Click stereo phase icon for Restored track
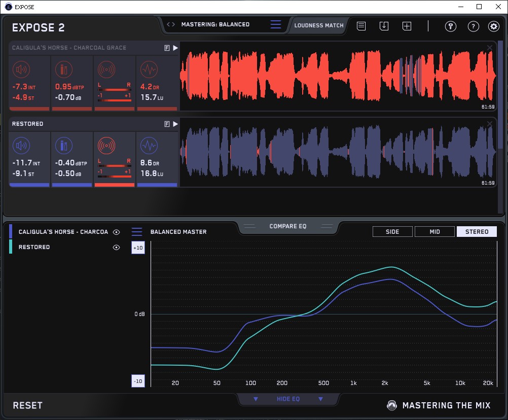 click(x=106, y=146)
